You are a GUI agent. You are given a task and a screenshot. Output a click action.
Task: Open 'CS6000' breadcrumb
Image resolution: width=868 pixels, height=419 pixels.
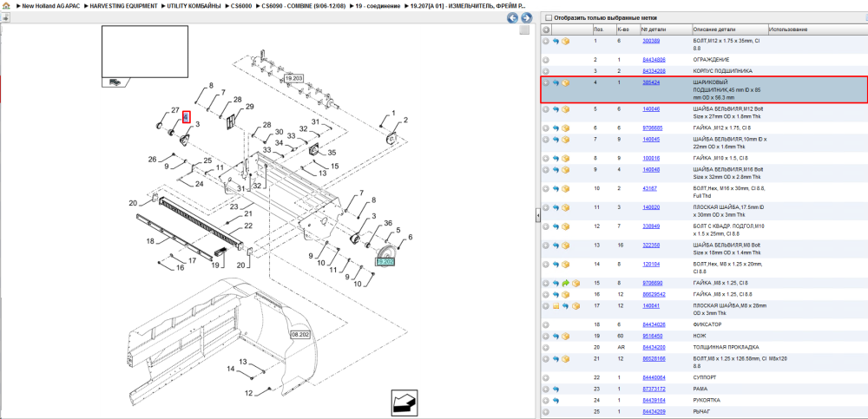point(241,5)
